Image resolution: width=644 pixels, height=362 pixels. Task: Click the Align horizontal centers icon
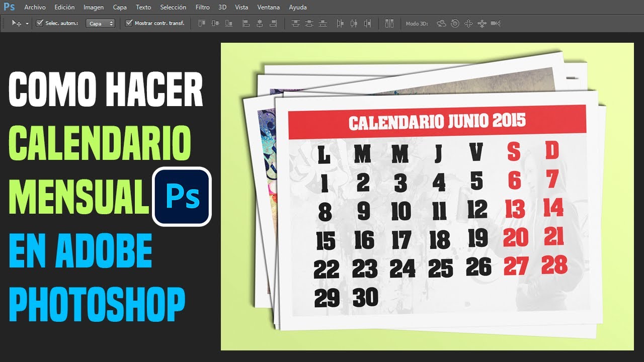coord(260,23)
